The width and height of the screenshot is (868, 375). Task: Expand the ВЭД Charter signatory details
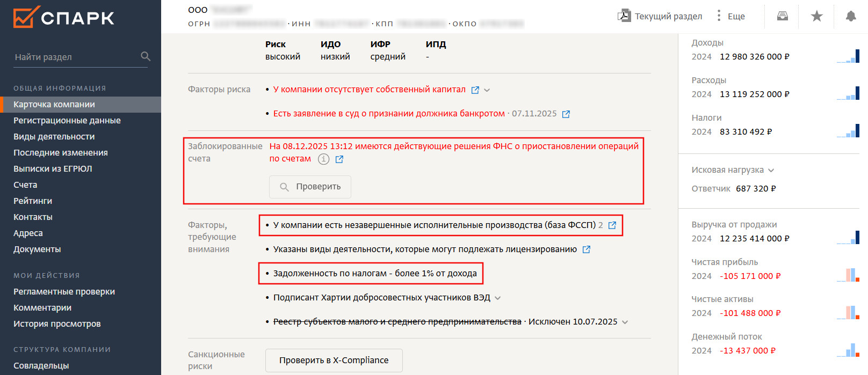tap(498, 298)
